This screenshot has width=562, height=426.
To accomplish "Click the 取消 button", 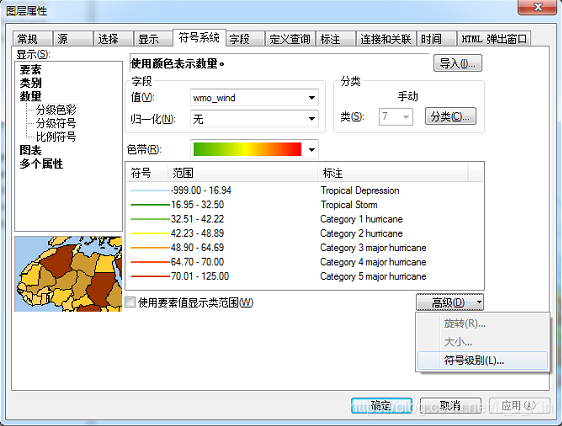I will coord(451,406).
